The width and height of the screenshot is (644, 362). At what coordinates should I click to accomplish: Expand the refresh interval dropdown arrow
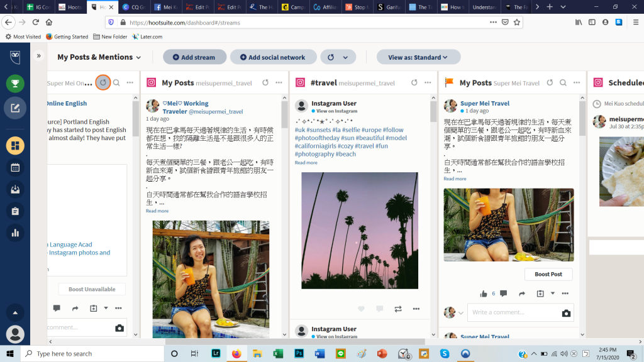coord(345,57)
